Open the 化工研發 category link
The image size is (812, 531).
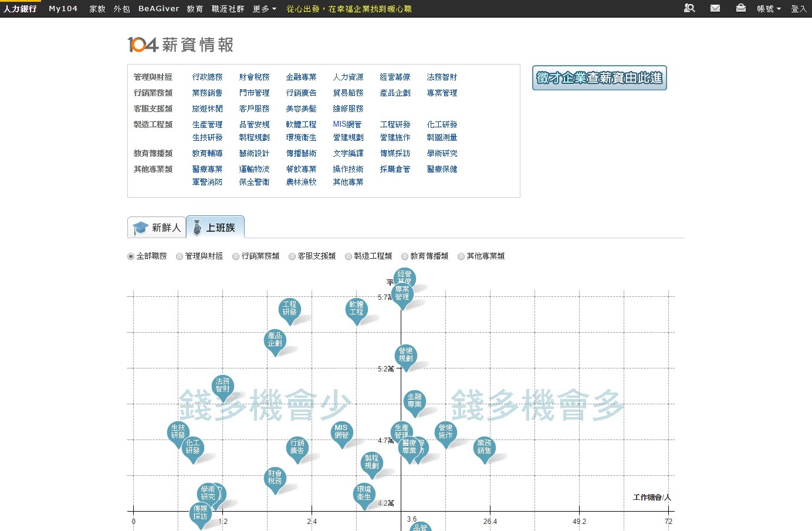442,124
